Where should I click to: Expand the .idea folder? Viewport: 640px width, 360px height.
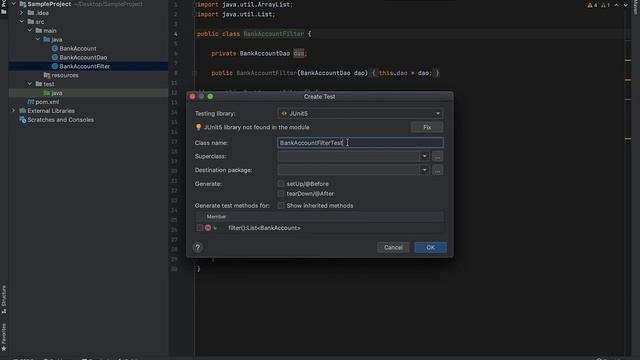point(22,13)
